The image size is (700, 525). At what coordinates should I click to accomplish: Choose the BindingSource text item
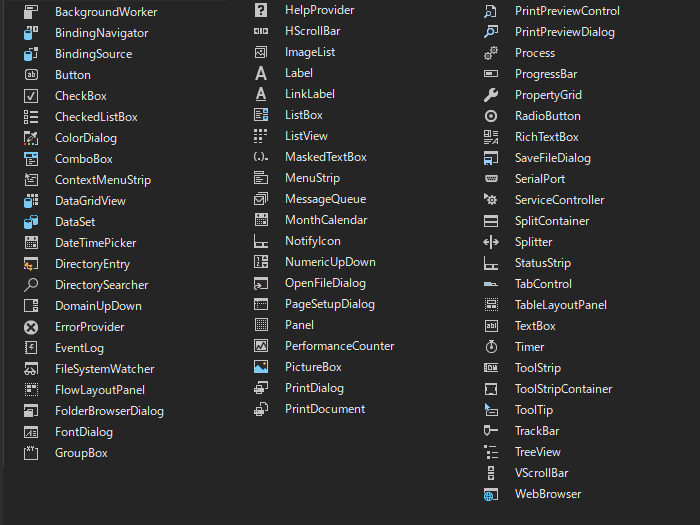[94, 54]
